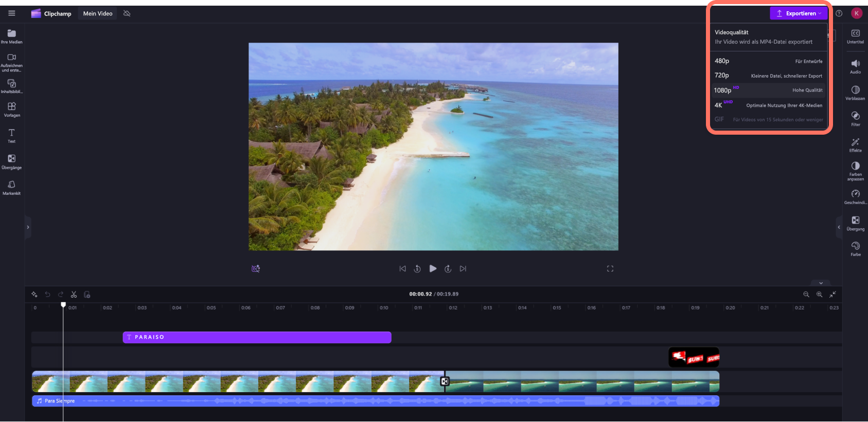This screenshot has height=422, width=868.
Task: Click the Clipchamp logo
Action: pyautogui.click(x=51, y=13)
